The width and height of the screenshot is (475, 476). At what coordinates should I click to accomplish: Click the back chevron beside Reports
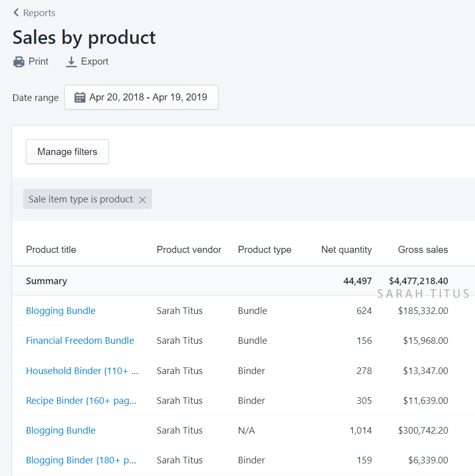16,12
